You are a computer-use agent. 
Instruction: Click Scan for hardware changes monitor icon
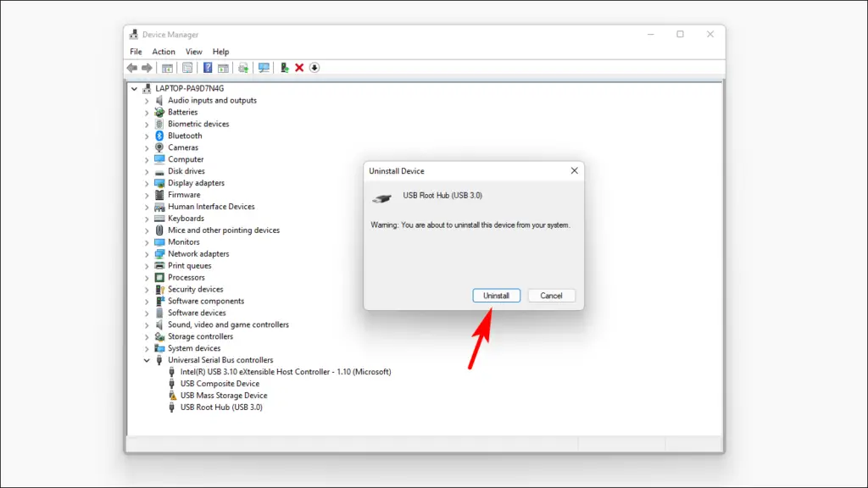pyautogui.click(x=264, y=68)
